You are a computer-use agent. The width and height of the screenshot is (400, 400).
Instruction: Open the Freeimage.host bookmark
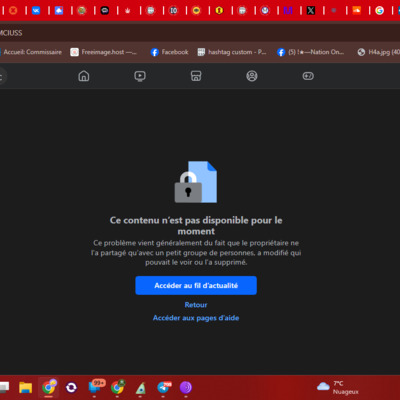104,52
